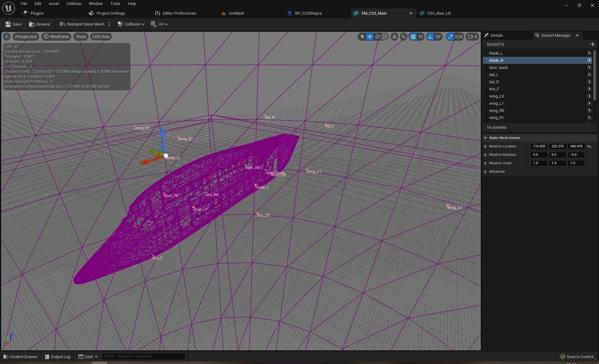599x364 pixels.
Task: Open camera speed setting
Action: (x=473, y=37)
